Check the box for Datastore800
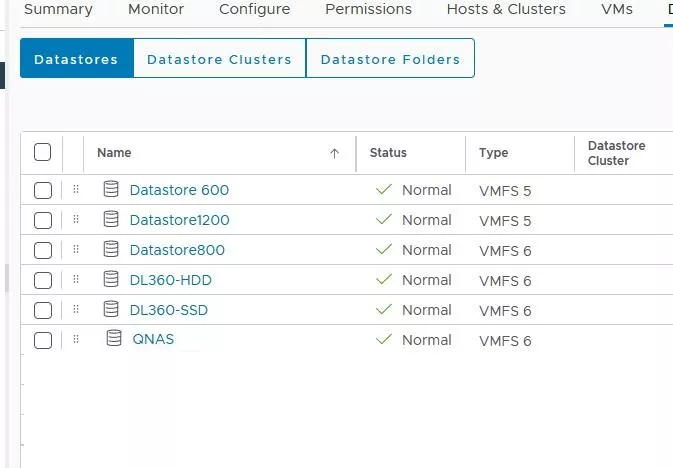673x468 pixels. [x=43, y=250]
